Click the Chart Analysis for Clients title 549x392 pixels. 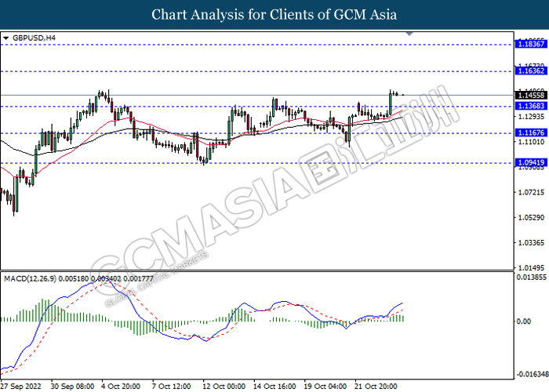tap(274, 15)
